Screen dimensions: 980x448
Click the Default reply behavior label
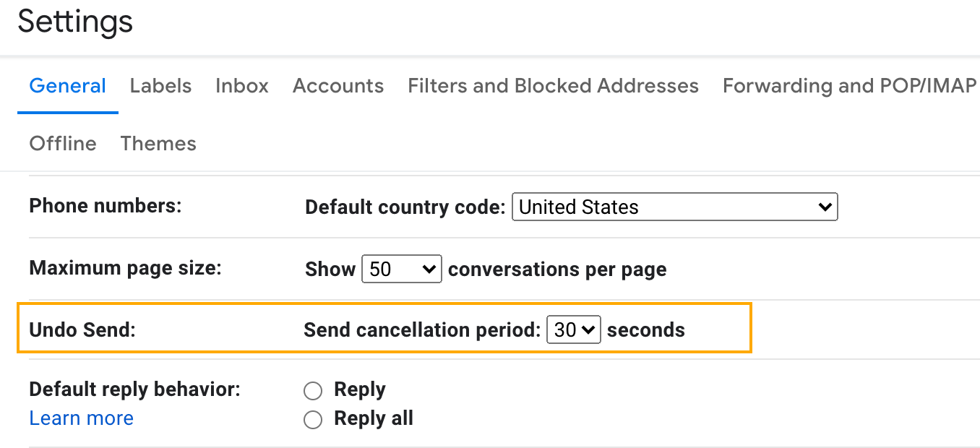click(134, 389)
